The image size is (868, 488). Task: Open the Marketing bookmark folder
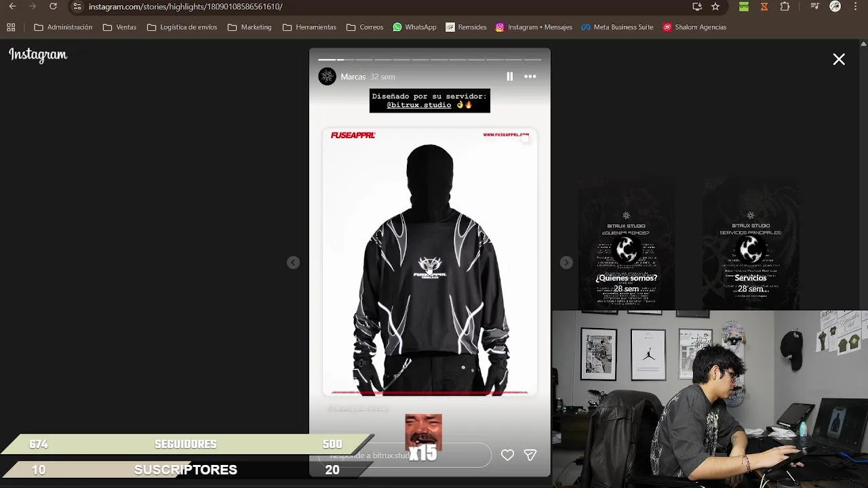[250, 27]
